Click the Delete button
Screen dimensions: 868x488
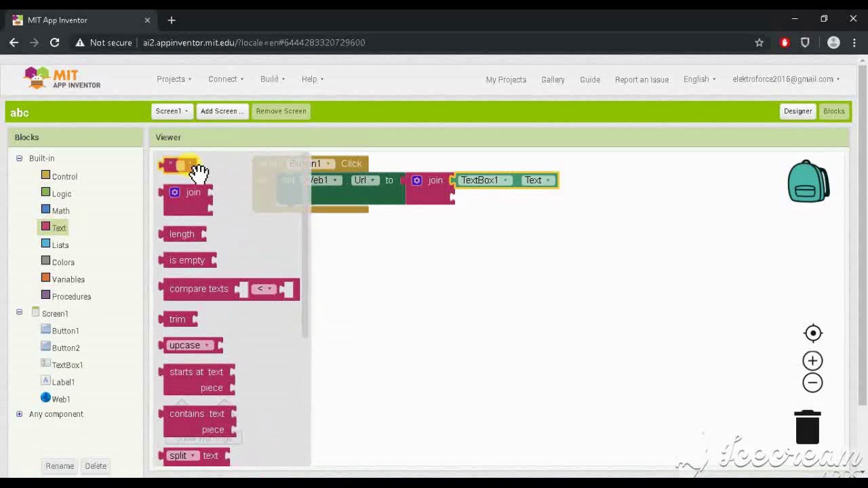tap(96, 466)
